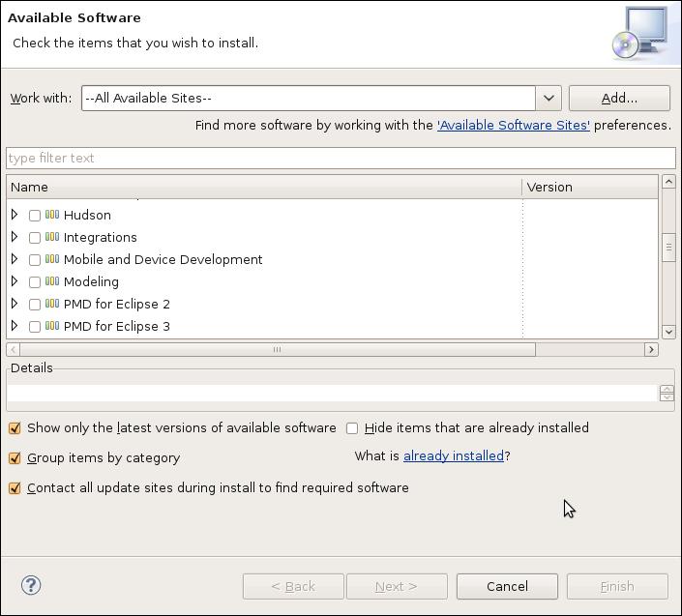The image size is (682, 616).
Task: Select the PMD for Eclipse 2 checkbox
Action: (35, 304)
